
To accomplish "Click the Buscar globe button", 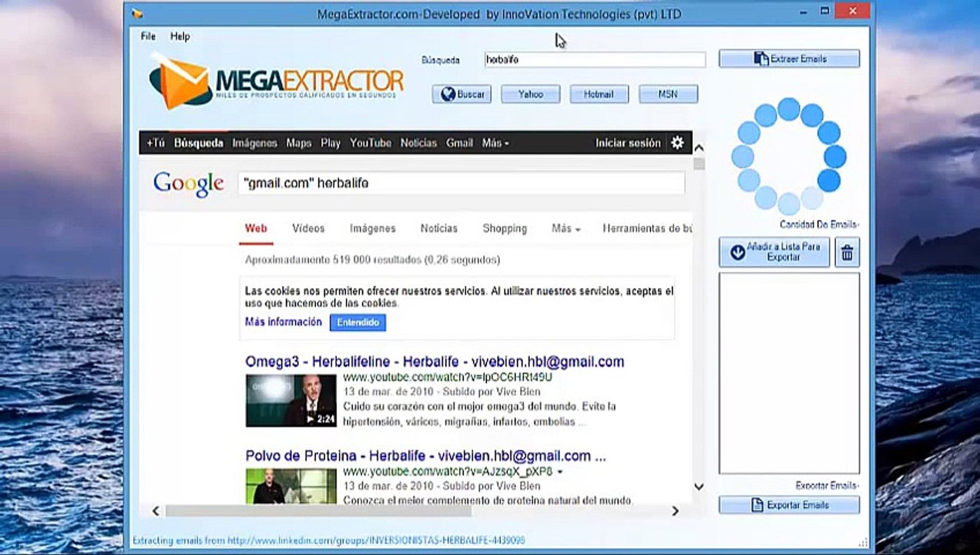I will click(x=461, y=94).
